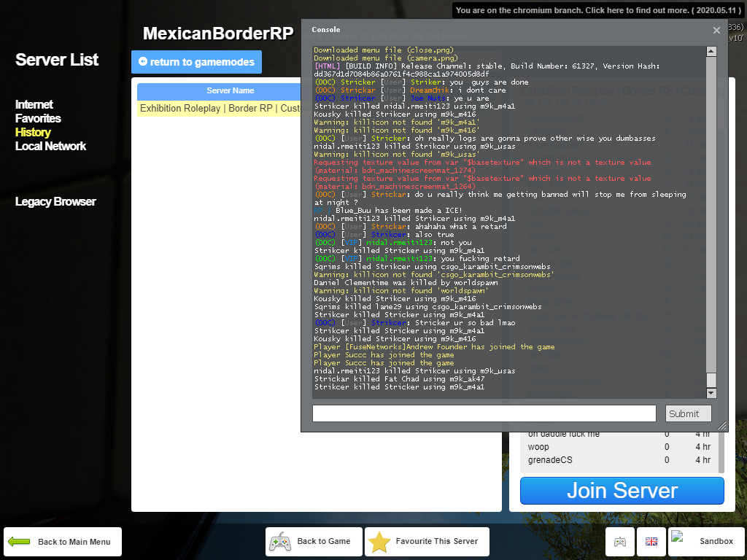The height and width of the screenshot is (560, 747).
Task: Open the games controller icon button
Action: [x=620, y=542]
